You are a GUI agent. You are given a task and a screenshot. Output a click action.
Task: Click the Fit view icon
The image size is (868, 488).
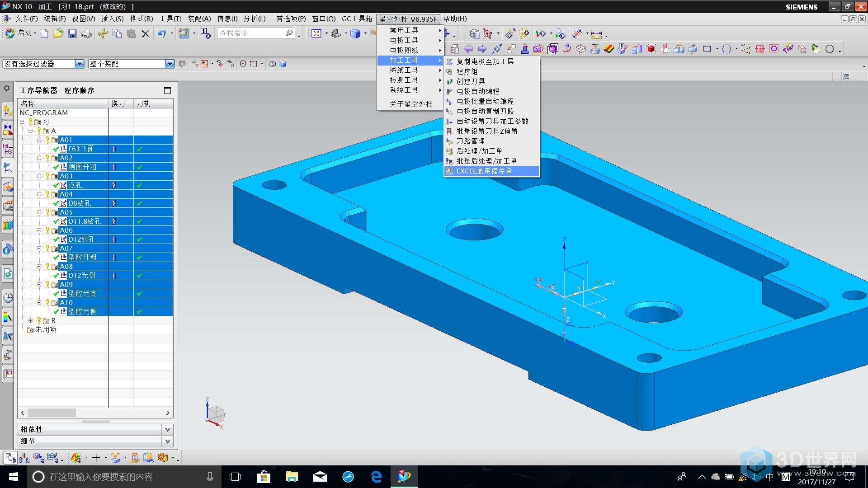(316, 33)
